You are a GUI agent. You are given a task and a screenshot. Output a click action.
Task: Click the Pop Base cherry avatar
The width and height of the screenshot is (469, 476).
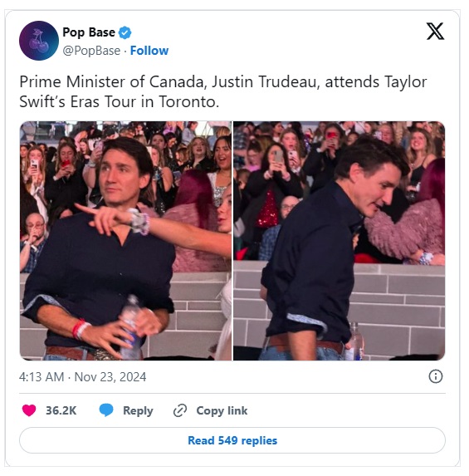coord(39,41)
